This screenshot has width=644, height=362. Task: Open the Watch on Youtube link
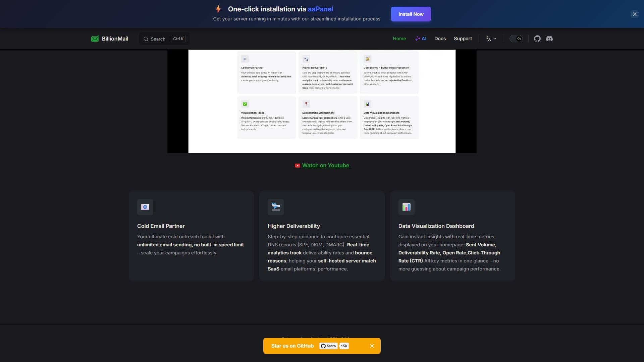click(x=326, y=165)
